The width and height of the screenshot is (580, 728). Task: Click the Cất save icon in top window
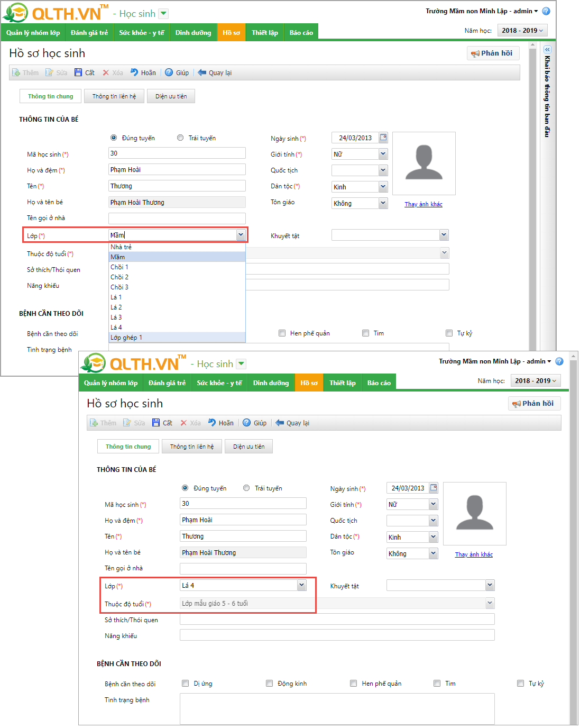pos(78,72)
